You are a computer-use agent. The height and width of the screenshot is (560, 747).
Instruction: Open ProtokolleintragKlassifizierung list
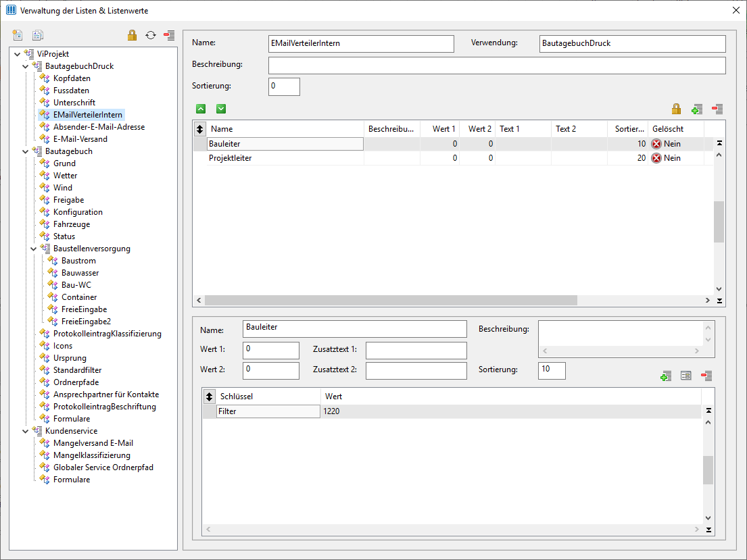107,334
